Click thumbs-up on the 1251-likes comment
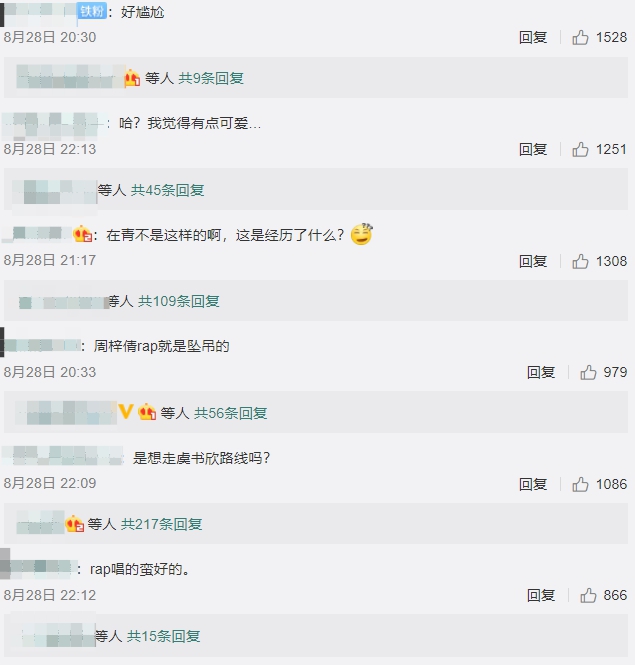This screenshot has height=665, width=635. [580, 149]
